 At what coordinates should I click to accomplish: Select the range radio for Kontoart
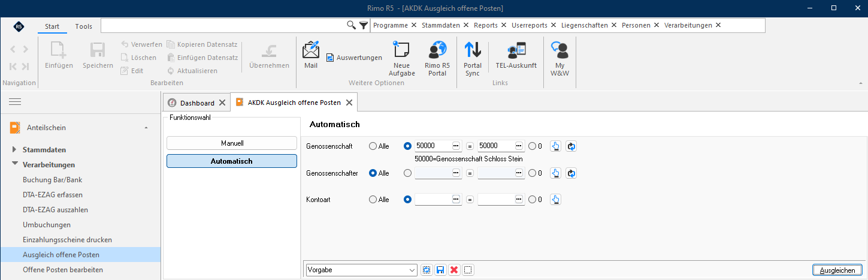pos(408,199)
